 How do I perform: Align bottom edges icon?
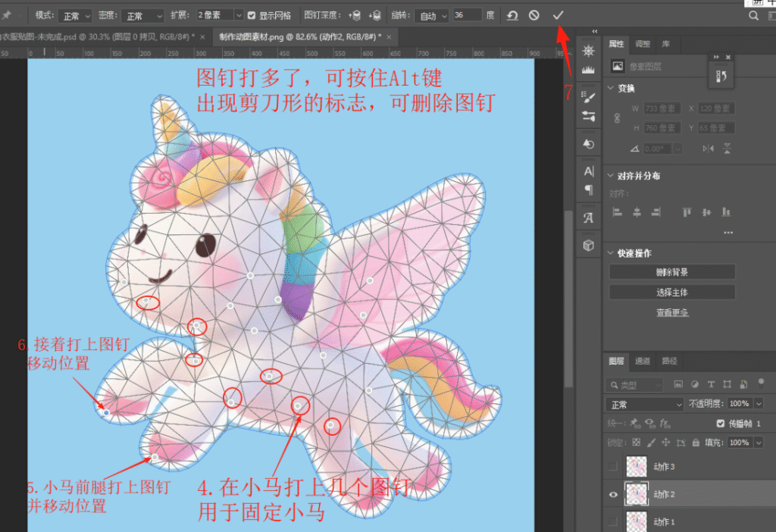point(726,212)
